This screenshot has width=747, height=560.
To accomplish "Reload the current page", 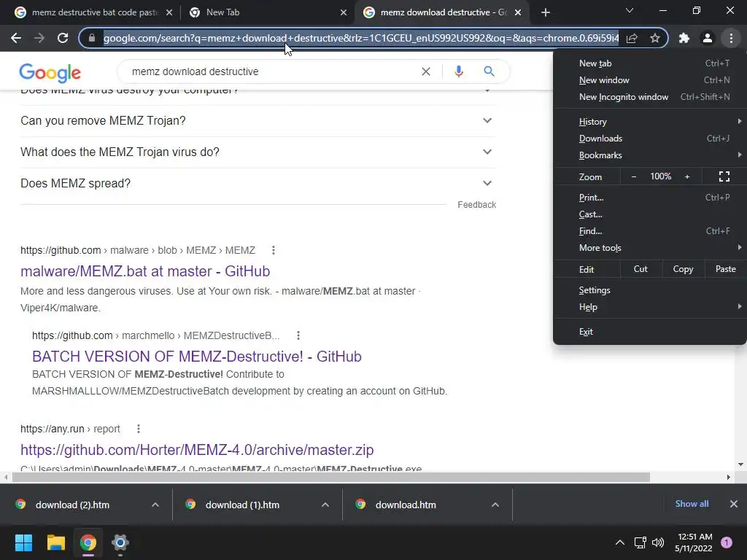I will pos(63,38).
